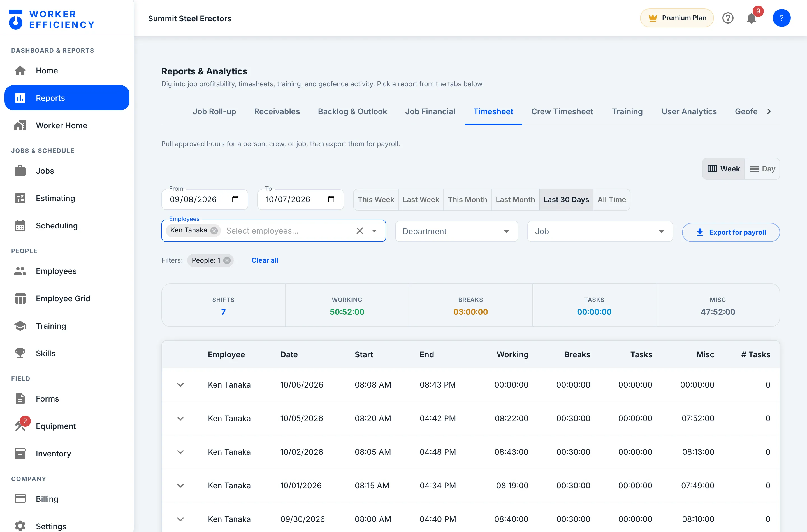Remove the People: 1 filter chip
807x532 pixels.
(x=227, y=260)
